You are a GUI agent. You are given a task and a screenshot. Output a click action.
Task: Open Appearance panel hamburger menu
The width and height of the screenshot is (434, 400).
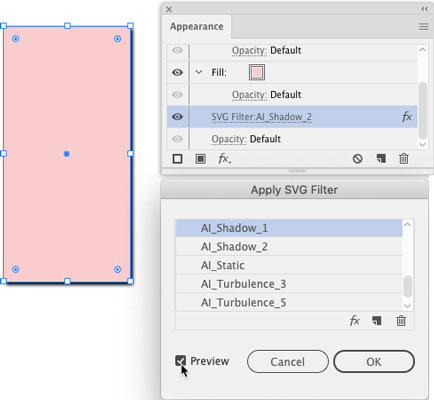click(x=424, y=27)
